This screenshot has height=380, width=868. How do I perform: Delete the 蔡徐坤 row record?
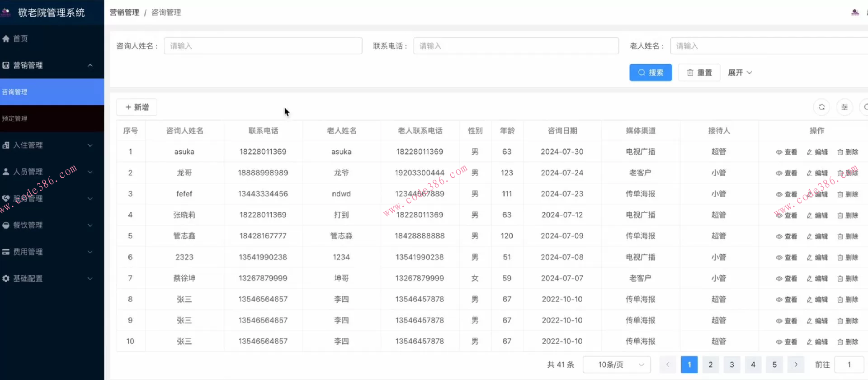847,279
